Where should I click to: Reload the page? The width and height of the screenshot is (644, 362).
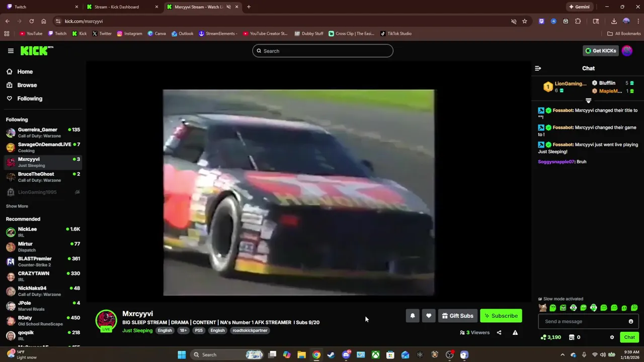(x=31, y=21)
